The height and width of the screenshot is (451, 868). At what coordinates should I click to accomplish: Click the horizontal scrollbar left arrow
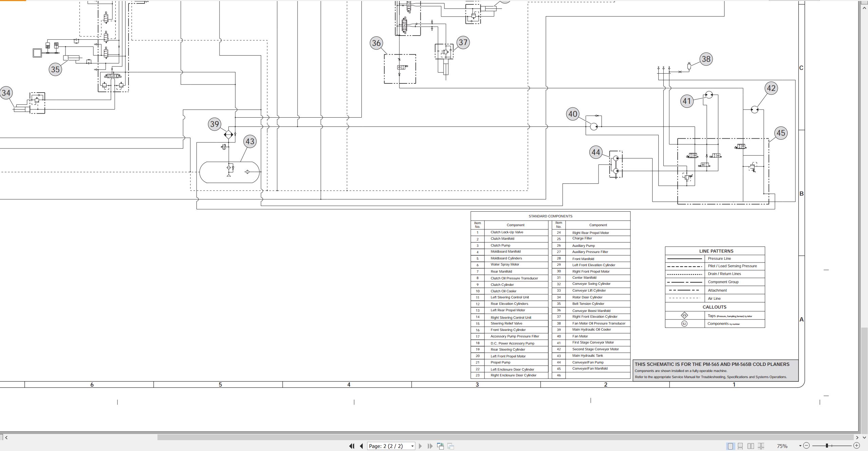6,437
